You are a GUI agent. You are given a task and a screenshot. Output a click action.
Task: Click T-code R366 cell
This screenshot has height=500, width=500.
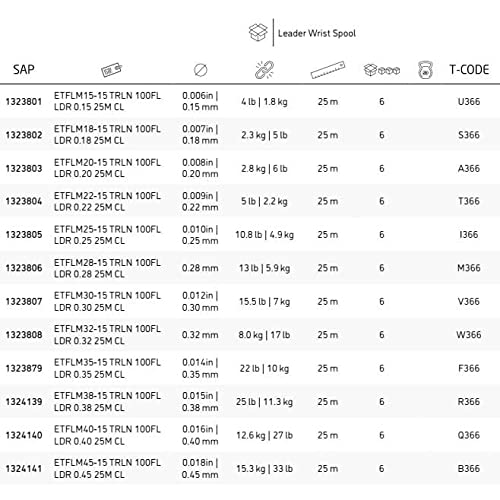click(x=469, y=402)
